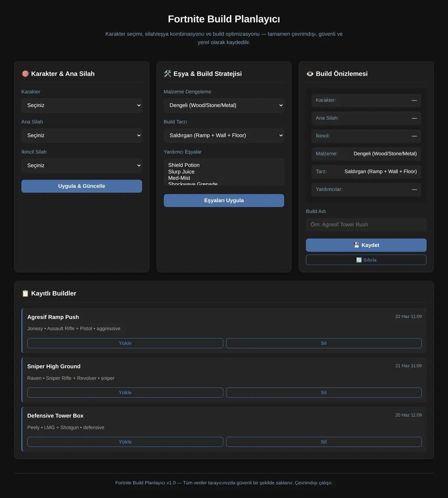The image size is (448, 498).
Task: Expand the Ana Silah selector
Action: 82,135
